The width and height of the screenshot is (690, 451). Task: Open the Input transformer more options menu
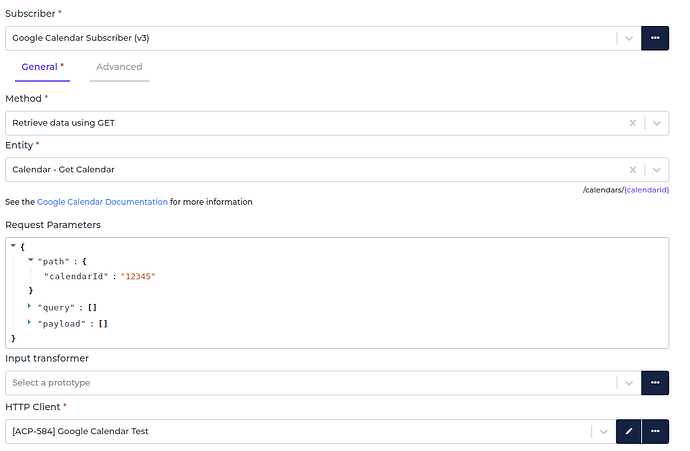click(655, 383)
